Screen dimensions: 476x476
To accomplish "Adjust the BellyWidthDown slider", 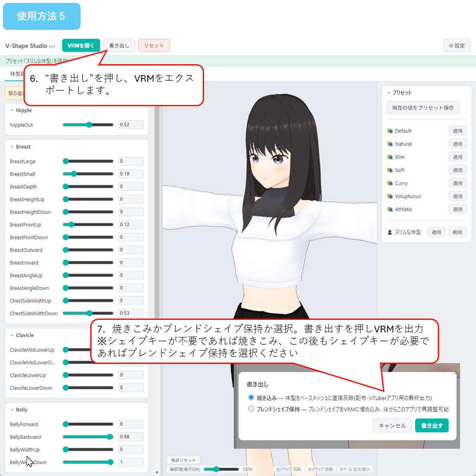I will tap(88, 462).
